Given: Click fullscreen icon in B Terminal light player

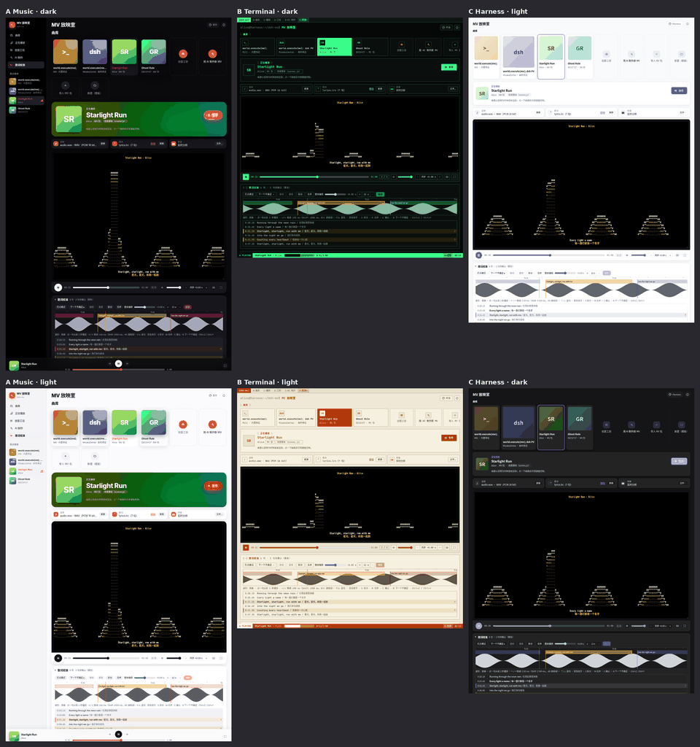Looking at the screenshot, I should tap(454, 547).
